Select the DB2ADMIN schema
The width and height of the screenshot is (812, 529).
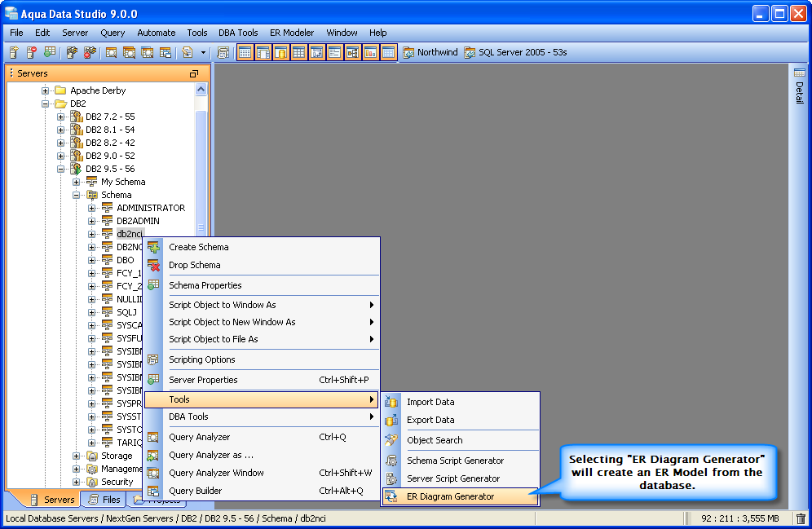[138, 221]
